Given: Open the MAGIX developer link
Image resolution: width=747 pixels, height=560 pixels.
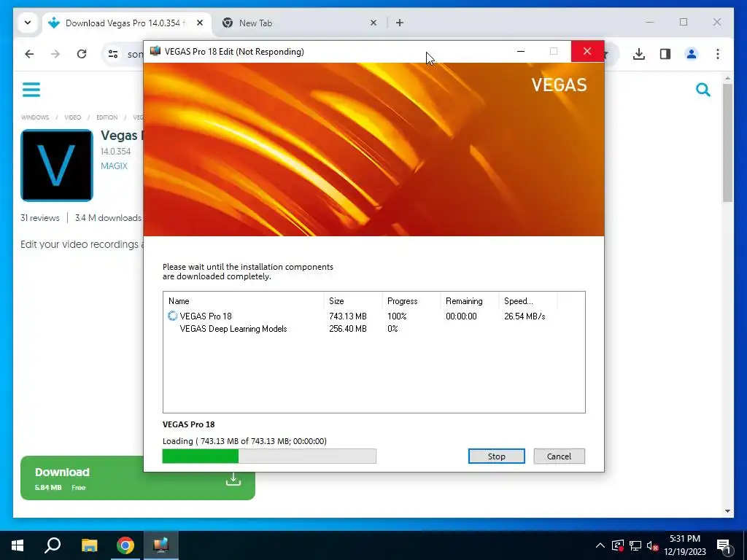Looking at the screenshot, I should point(114,166).
